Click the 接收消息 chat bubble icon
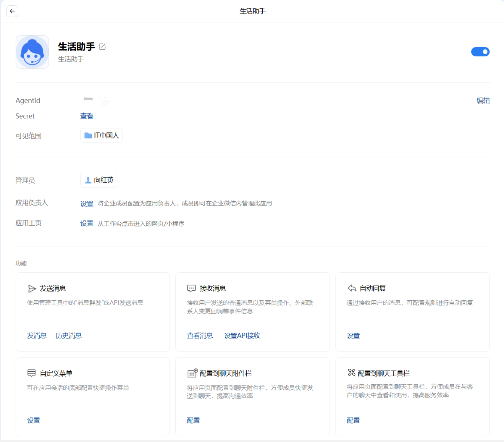The width and height of the screenshot is (504, 442). coord(191,289)
